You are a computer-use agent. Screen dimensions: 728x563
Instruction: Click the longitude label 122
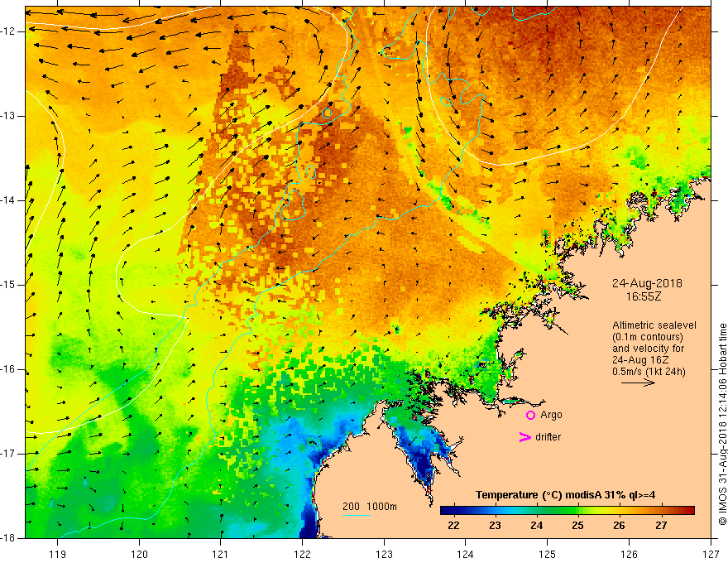pos(302,554)
